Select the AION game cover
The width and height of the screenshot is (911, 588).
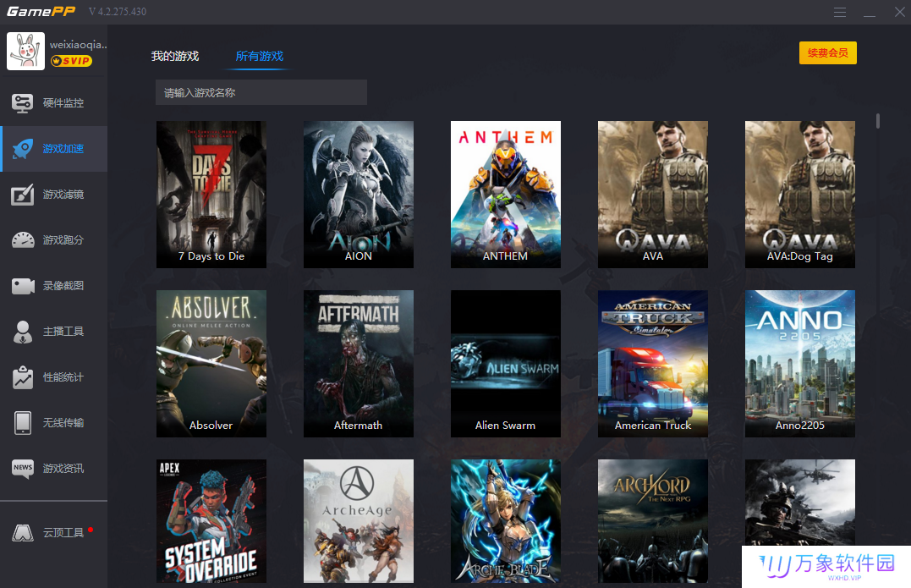(359, 195)
